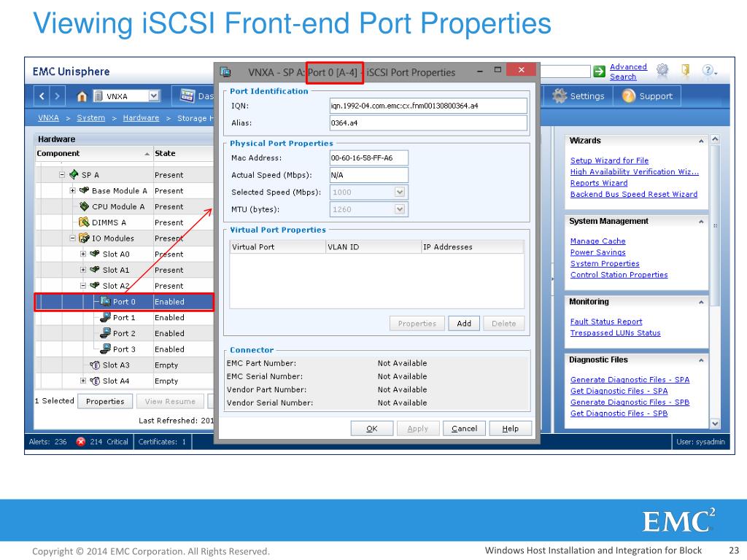The image size is (747, 560).
Task: Collapse the Slot A2 node
Action: [83, 285]
